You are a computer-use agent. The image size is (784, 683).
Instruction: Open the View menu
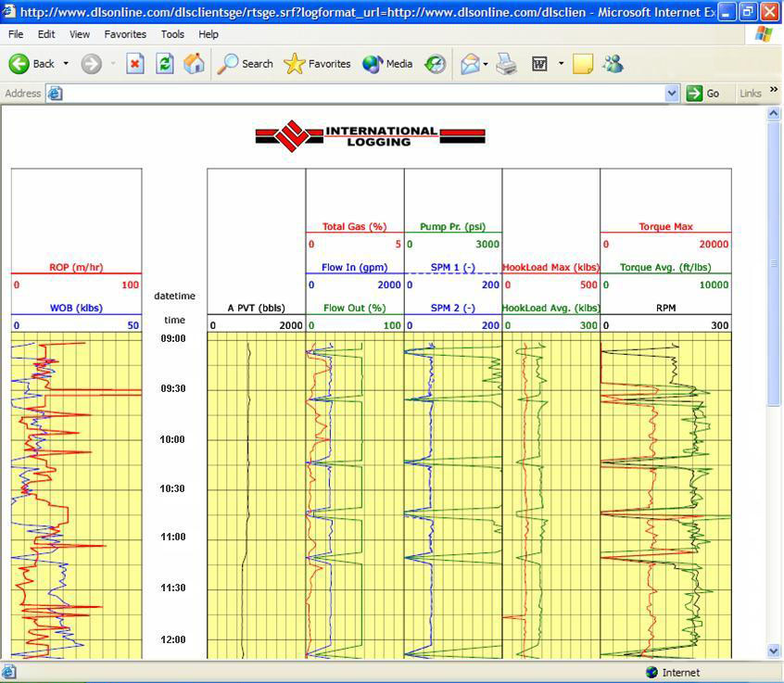(x=80, y=34)
